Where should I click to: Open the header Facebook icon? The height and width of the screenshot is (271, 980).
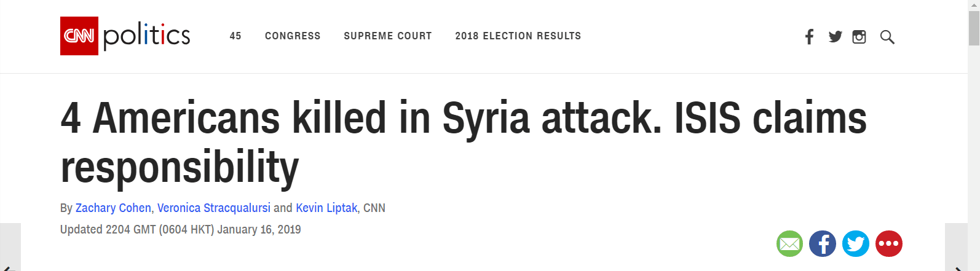[809, 37]
